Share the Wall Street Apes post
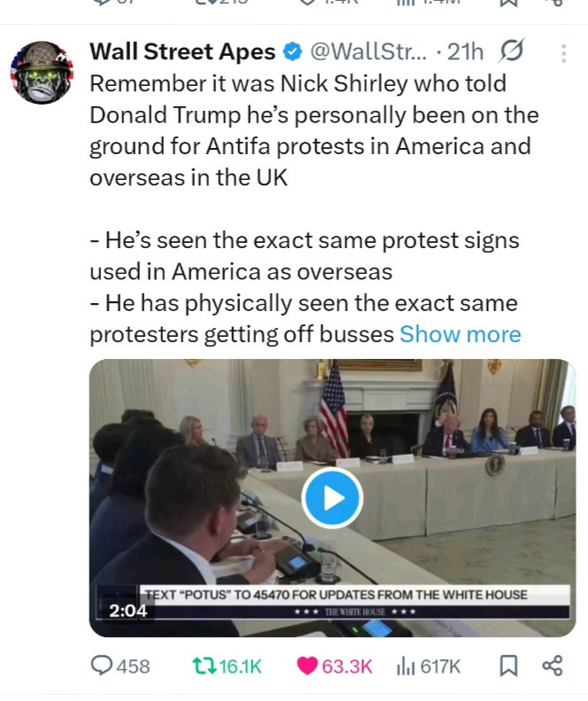Viewport: 588px width, 701px height. coord(551,666)
